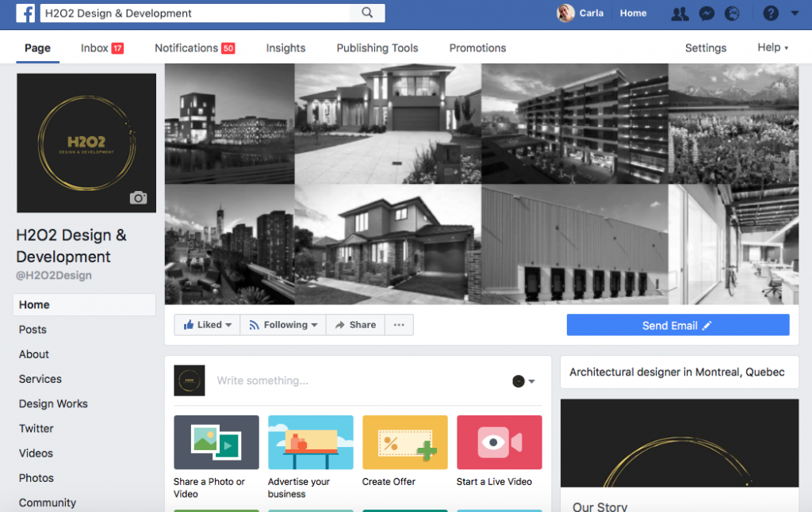Open the Publishing Tools tab
Screen dimensions: 812x512
coord(377,48)
